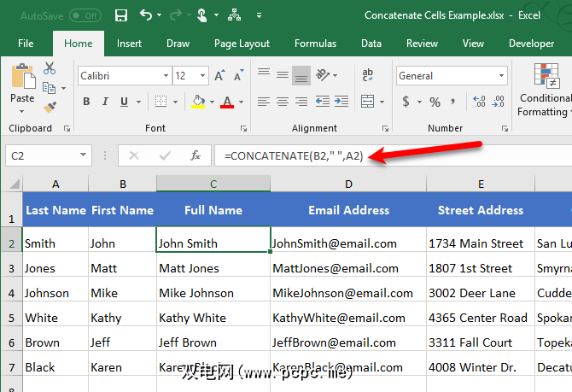
Task: Click the yellow Fill Color swatch
Action: (198, 102)
